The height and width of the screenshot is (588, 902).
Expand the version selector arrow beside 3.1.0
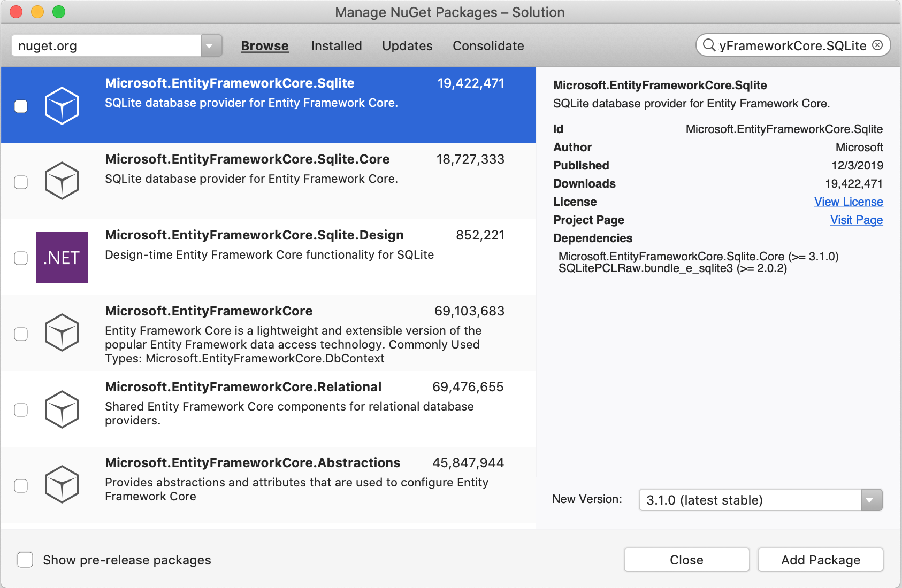click(871, 500)
